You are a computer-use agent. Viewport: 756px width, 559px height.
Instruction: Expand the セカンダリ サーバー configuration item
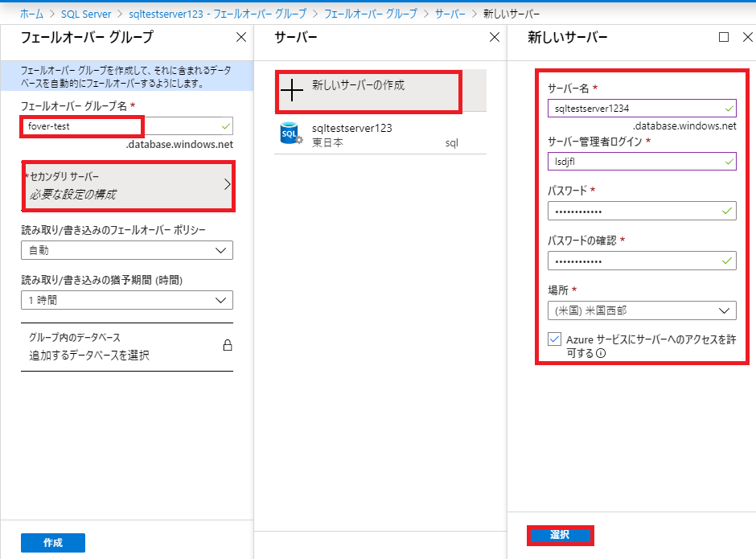pos(128,186)
